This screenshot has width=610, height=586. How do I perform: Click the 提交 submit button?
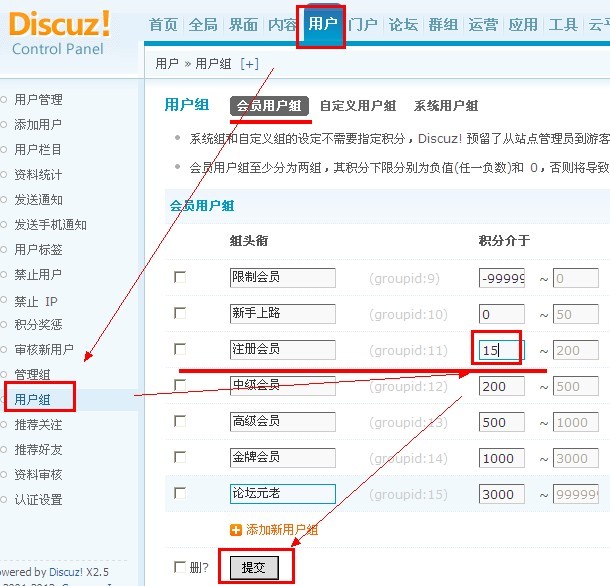[254, 568]
